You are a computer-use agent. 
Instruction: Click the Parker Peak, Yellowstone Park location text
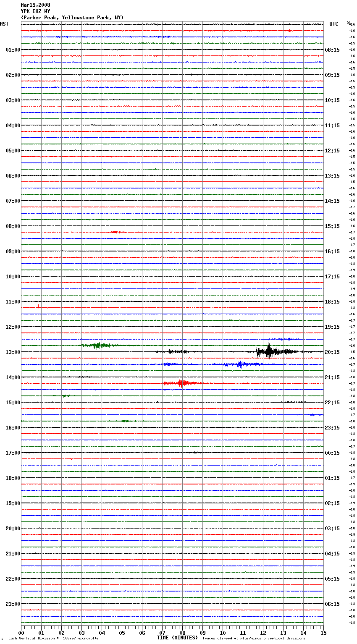coord(72,18)
